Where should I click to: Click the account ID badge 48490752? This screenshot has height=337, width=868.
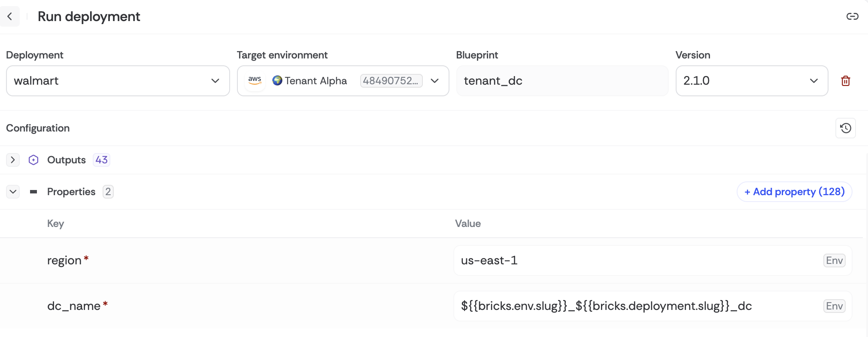pyautogui.click(x=391, y=81)
